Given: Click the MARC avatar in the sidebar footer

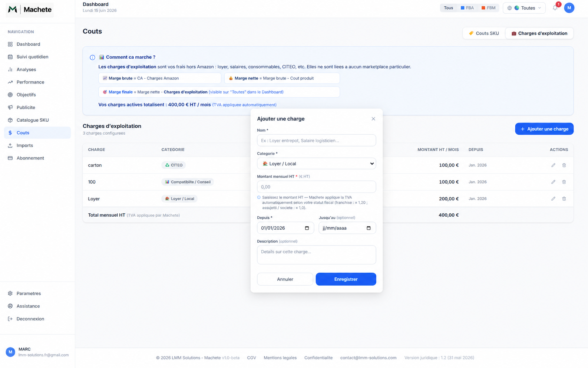Looking at the screenshot, I should [x=10, y=352].
